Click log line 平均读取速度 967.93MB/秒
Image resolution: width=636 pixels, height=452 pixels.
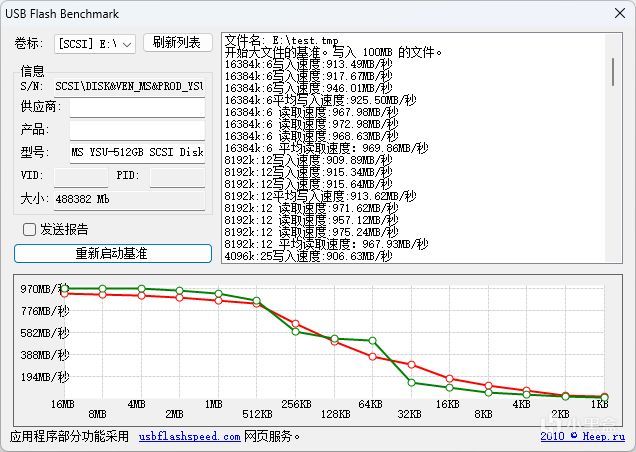tap(327, 244)
